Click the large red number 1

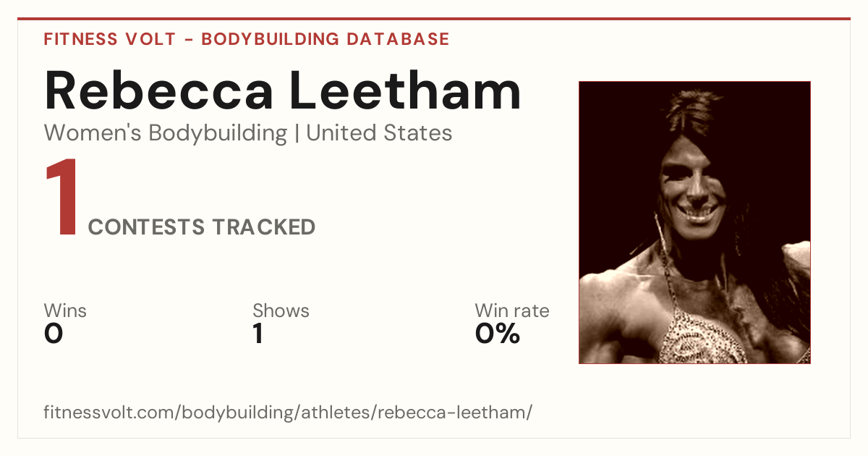(x=62, y=199)
